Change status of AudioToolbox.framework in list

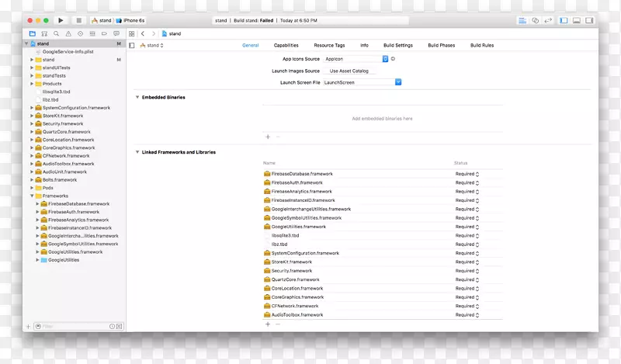point(467,315)
